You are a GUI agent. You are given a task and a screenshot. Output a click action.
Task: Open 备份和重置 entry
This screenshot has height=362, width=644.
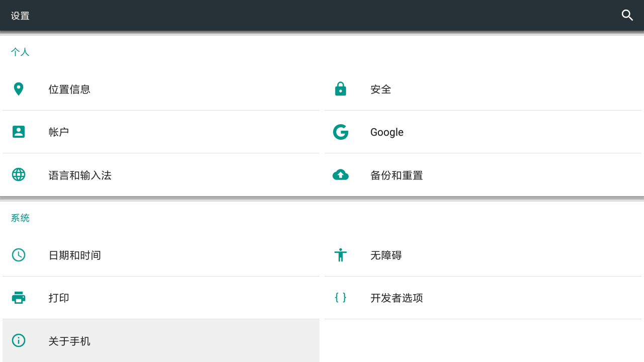(483, 174)
